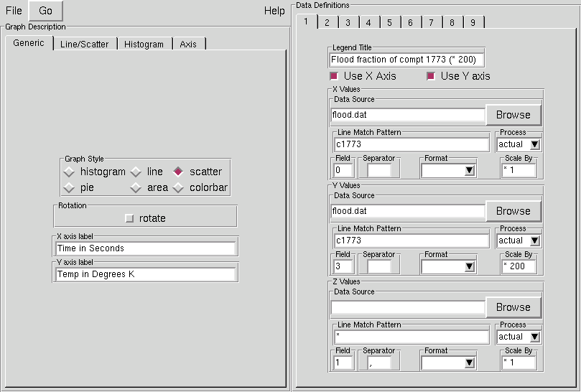
Task: Select the line graph style option
Action: point(136,172)
